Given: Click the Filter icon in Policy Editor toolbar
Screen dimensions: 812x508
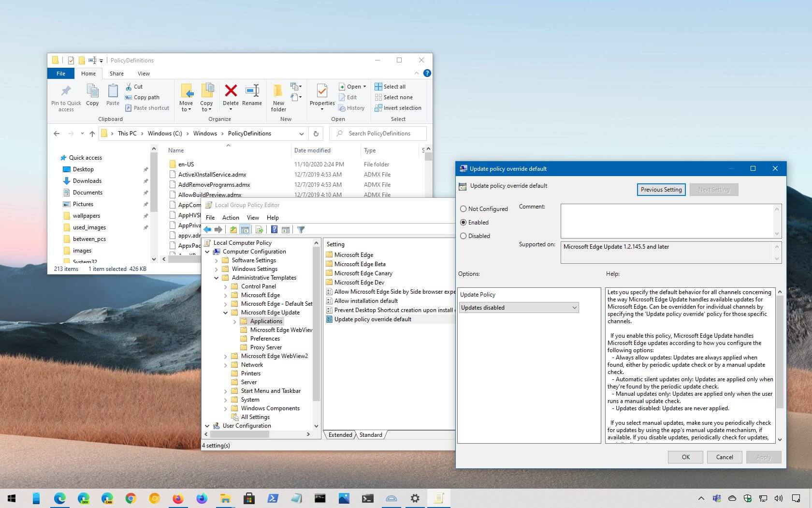Looking at the screenshot, I should click(x=301, y=230).
